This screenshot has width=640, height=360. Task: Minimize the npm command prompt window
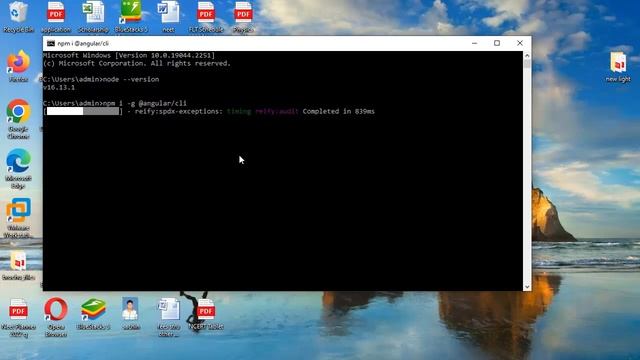pyautogui.click(x=474, y=43)
